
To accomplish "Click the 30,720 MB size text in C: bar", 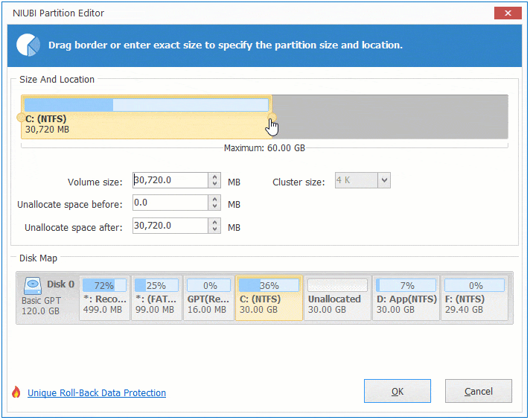I will point(48,130).
